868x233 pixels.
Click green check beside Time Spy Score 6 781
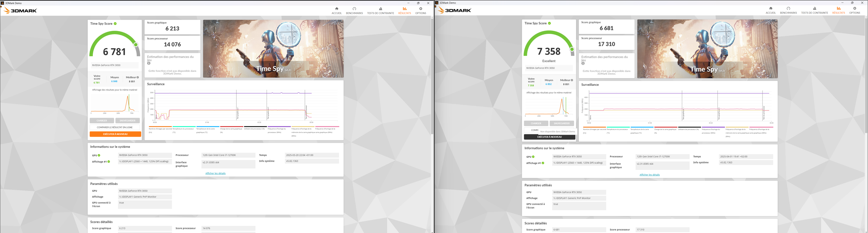coord(115,24)
